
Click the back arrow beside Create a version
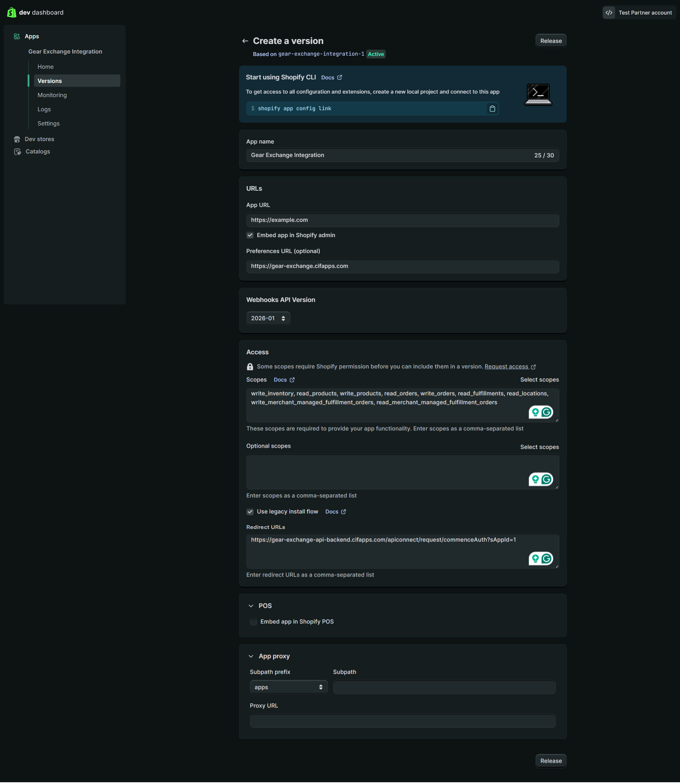pos(245,41)
